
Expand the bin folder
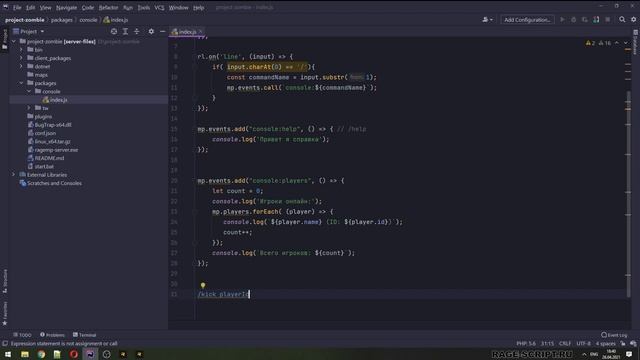tap(22, 50)
